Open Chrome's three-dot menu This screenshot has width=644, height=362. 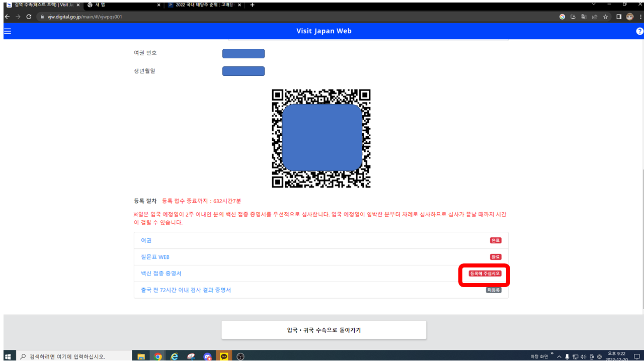coord(639,17)
